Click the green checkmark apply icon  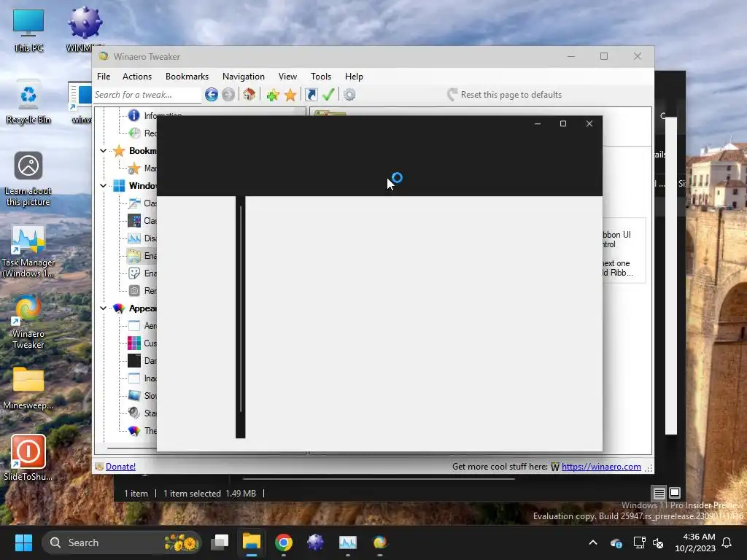coord(328,94)
